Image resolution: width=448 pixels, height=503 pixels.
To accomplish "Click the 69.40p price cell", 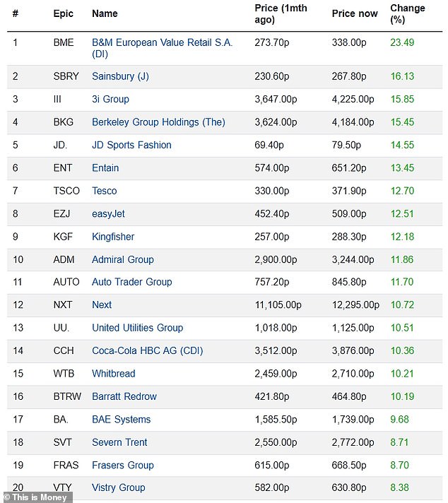I will click(269, 145).
